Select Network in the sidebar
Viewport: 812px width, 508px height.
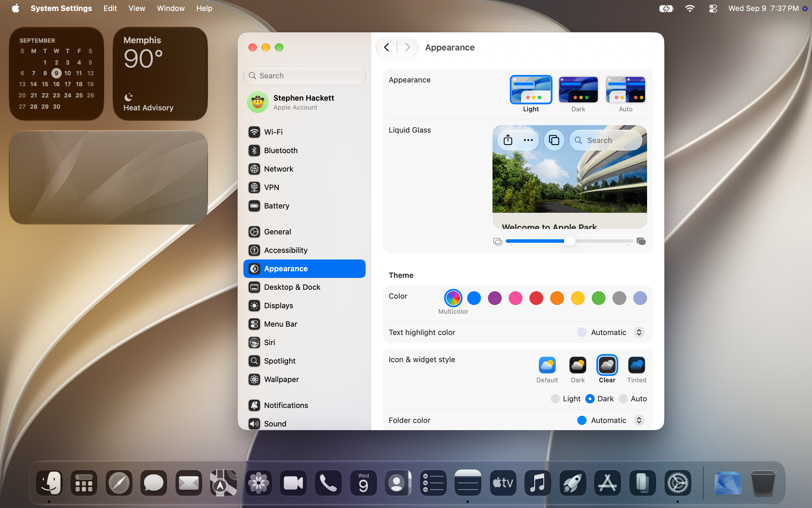pyautogui.click(x=304, y=169)
